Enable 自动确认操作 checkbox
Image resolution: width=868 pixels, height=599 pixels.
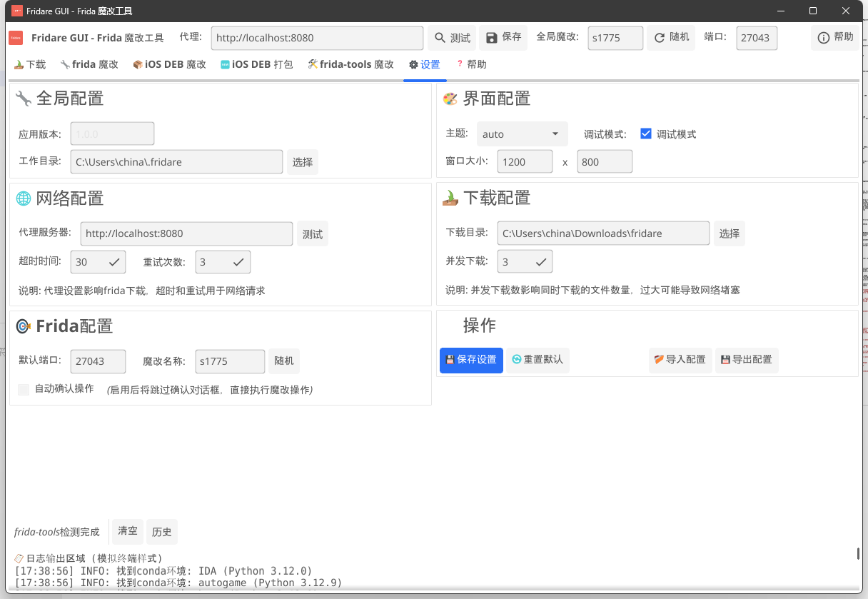(x=24, y=389)
